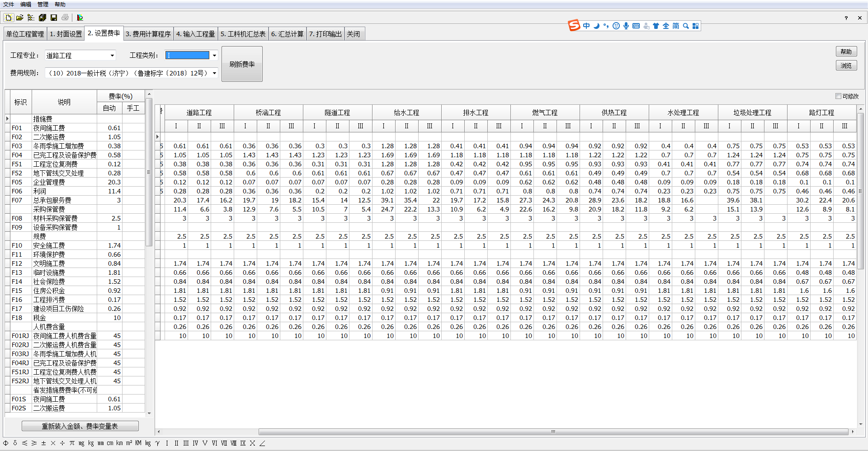Click the stacked copy documents toolbar icon

[42, 18]
